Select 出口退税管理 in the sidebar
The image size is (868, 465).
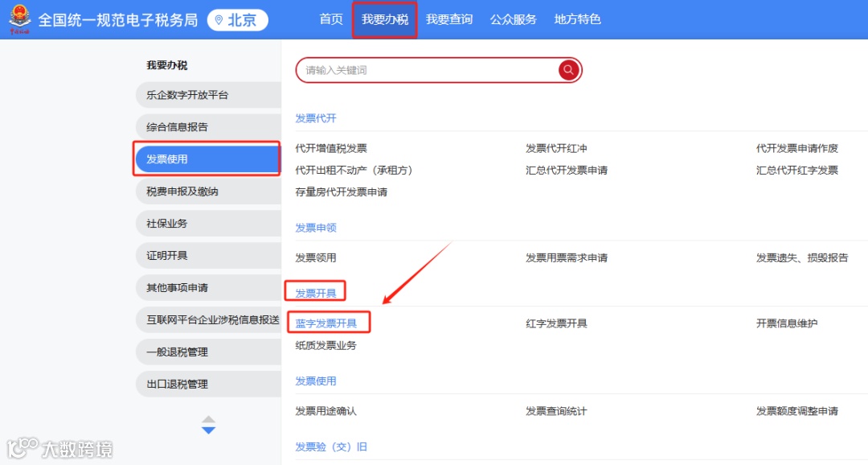[208, 384]
